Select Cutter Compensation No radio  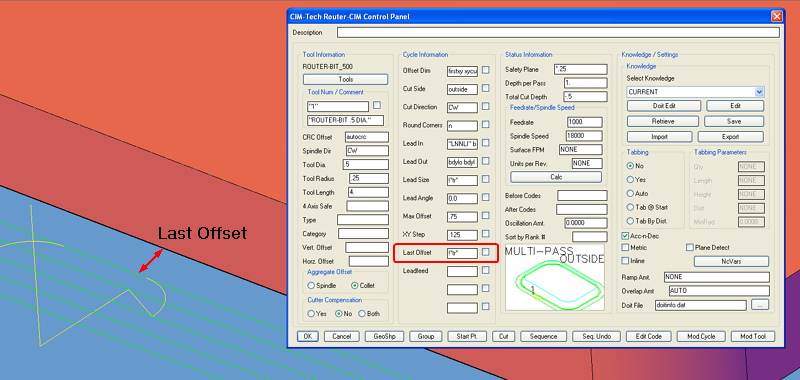pos(338,314)
